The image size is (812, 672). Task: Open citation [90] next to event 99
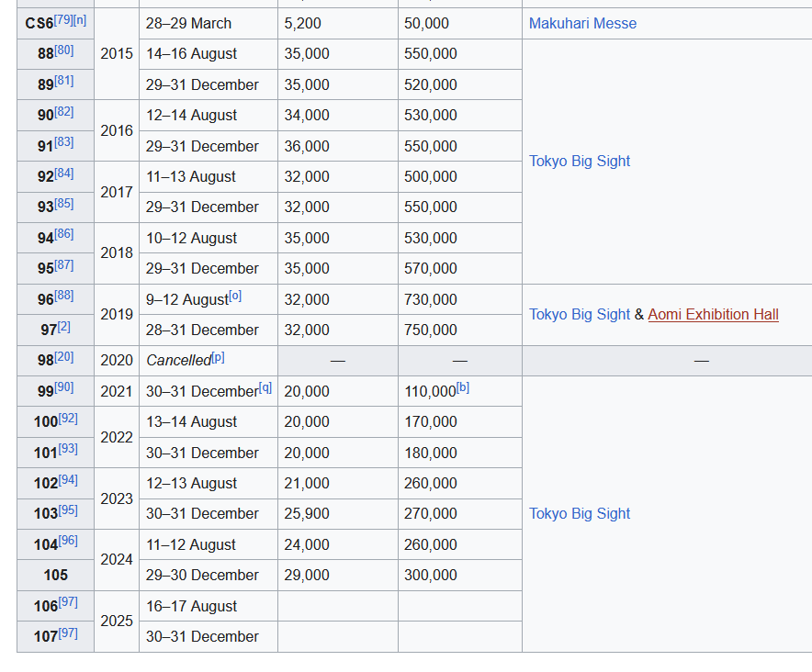click(64, 387)
